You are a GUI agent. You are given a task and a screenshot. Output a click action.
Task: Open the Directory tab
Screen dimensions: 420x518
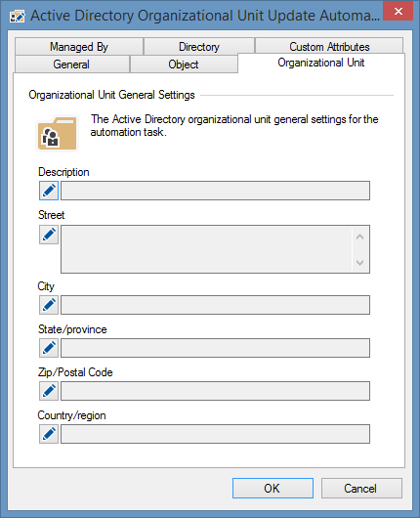point(199,47)
